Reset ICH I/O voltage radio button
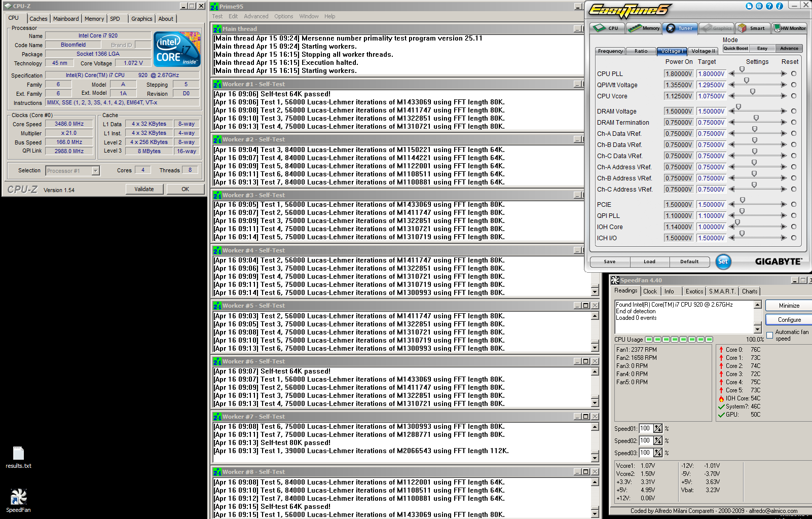This screenshot has width=812, height=519. tap(794, 238)
